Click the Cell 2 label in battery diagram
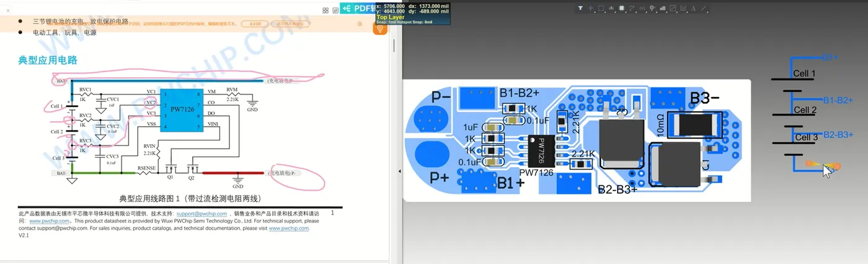Viewport: 868px width, 264px height. [x=805, y=110]
